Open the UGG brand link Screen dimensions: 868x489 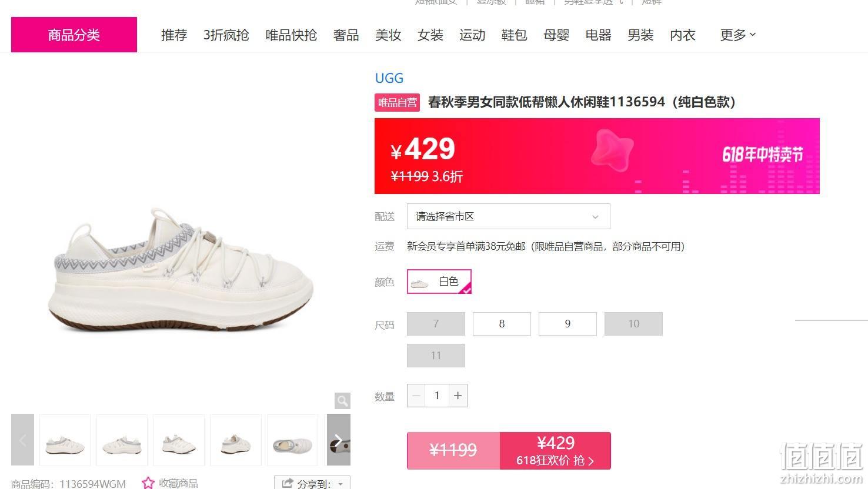(389, 78)
